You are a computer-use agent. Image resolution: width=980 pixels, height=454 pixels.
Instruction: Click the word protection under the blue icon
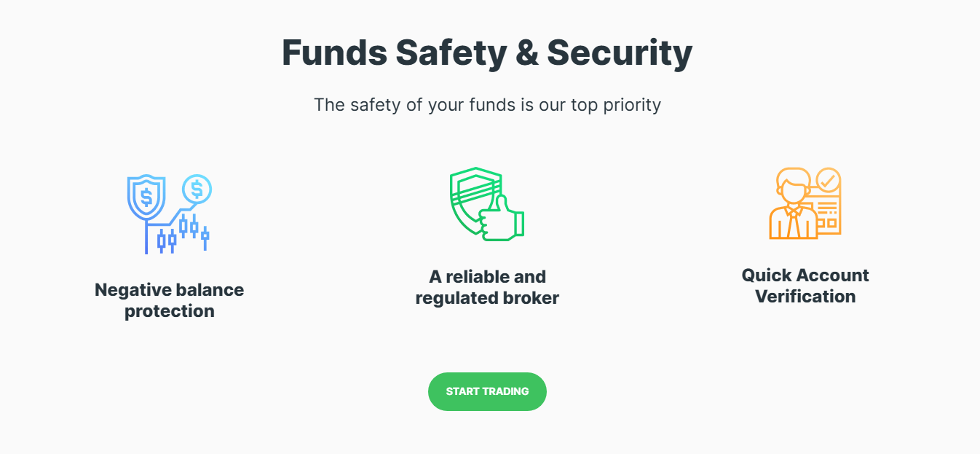(x=169, y=312)
